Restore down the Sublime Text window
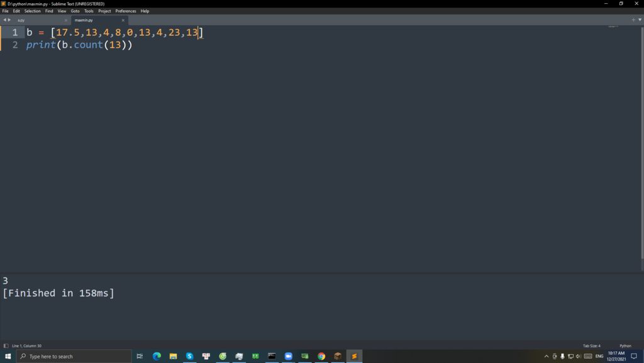This screenshot has height=363, width=644. [x=621, y=3]
